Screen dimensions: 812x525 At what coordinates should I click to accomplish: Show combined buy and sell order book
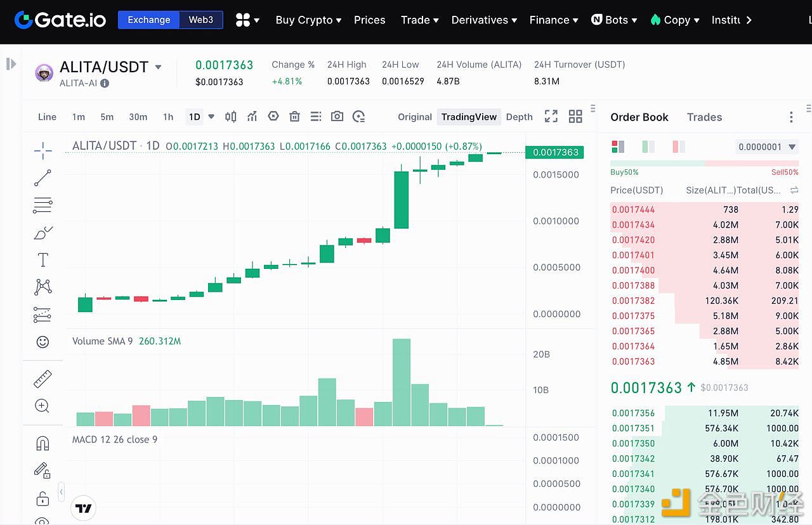[618, 147]
